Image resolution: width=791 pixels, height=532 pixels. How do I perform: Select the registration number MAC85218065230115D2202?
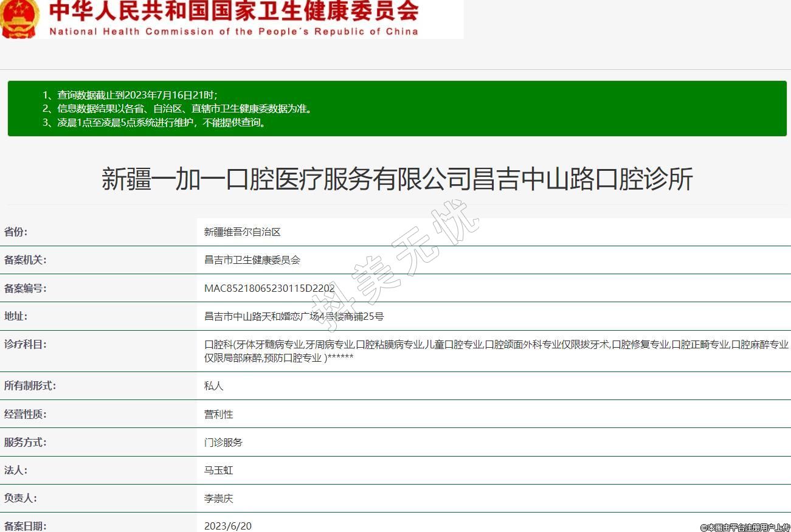[x=269, y=289]
